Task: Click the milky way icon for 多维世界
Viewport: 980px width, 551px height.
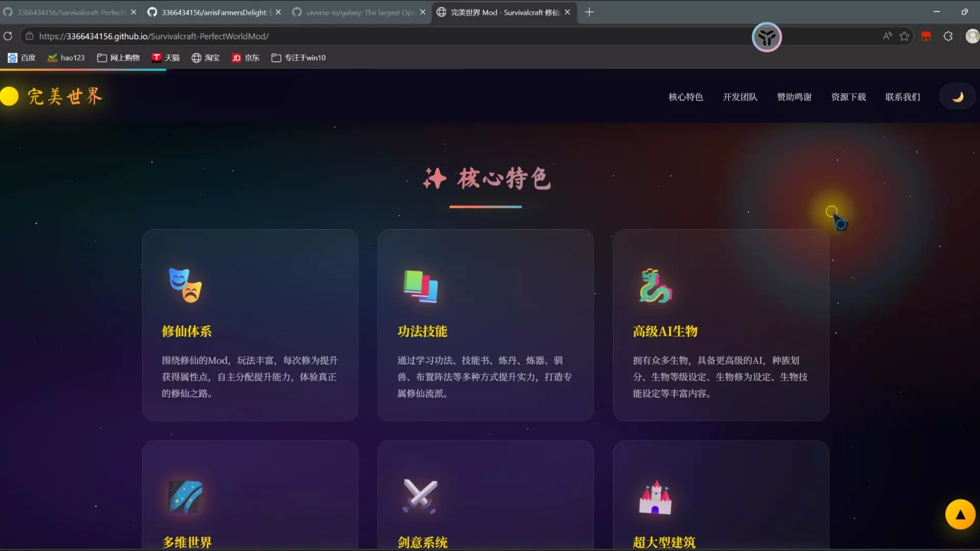Action: pyautogui.click(x=185, y=496)
